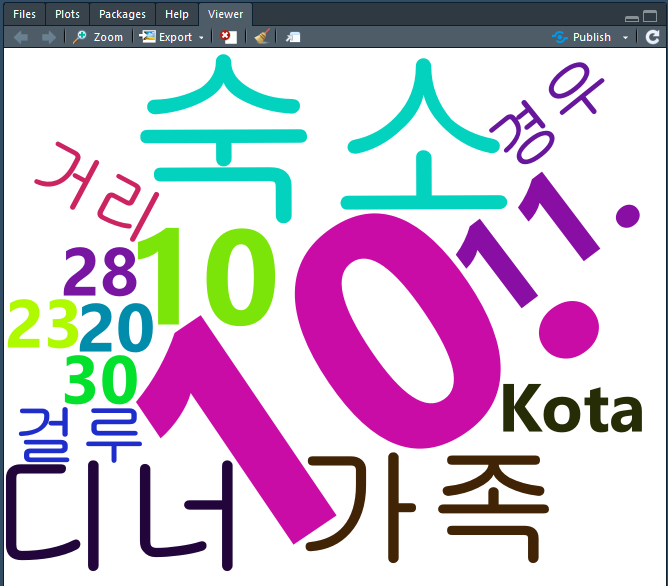Click the Publish icon
The width and height of the screenshot is (668, 586).
(559, 37)
